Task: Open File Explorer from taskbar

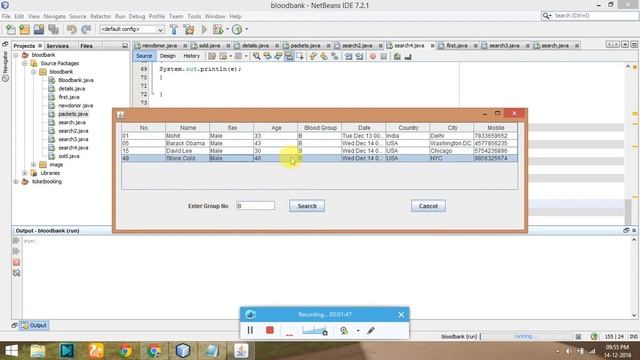Action: pos(38,351)
